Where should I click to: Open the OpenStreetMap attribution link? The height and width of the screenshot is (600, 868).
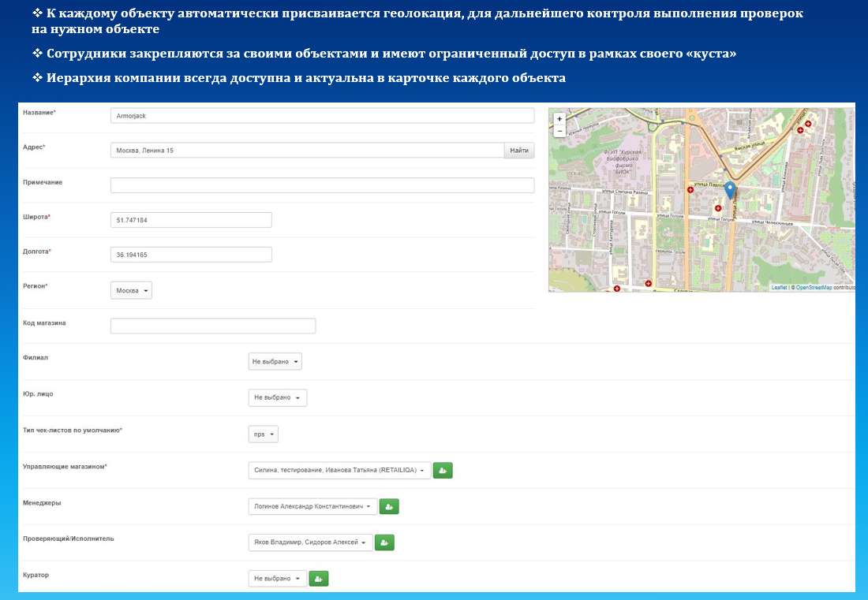pos(813,288)
